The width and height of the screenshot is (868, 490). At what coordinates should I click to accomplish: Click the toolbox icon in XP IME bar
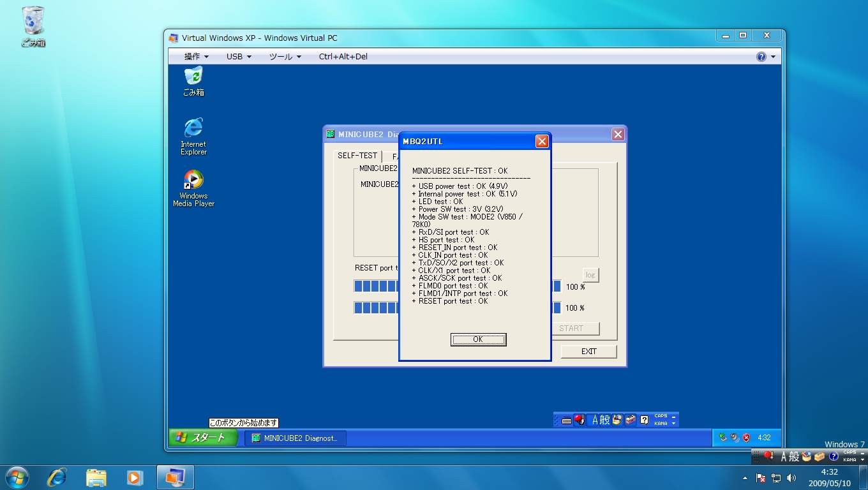pyautogui.click(x=631, y=420)
